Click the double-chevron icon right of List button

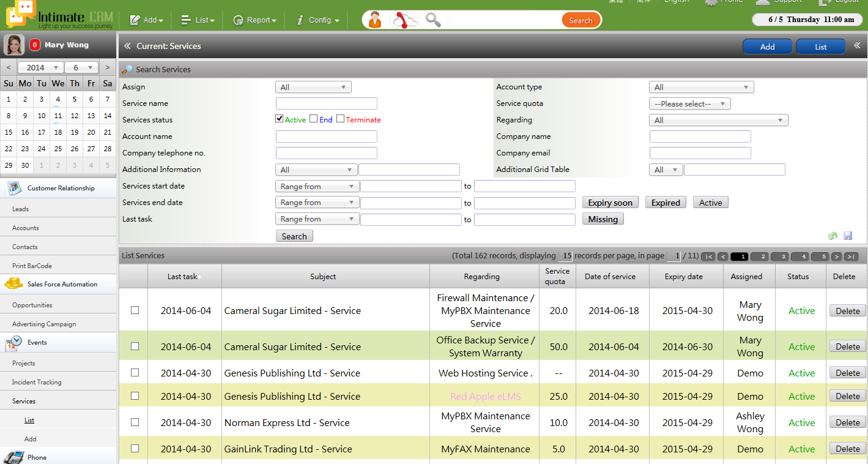857,46
